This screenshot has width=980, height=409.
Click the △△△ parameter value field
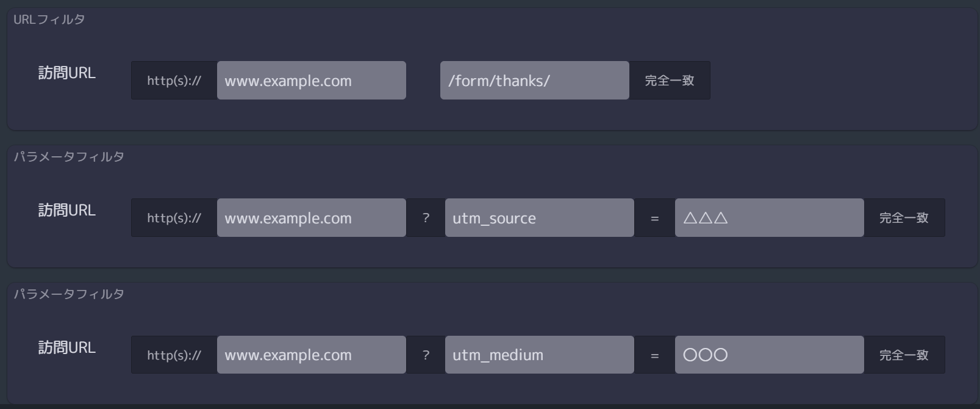[769, 217]
